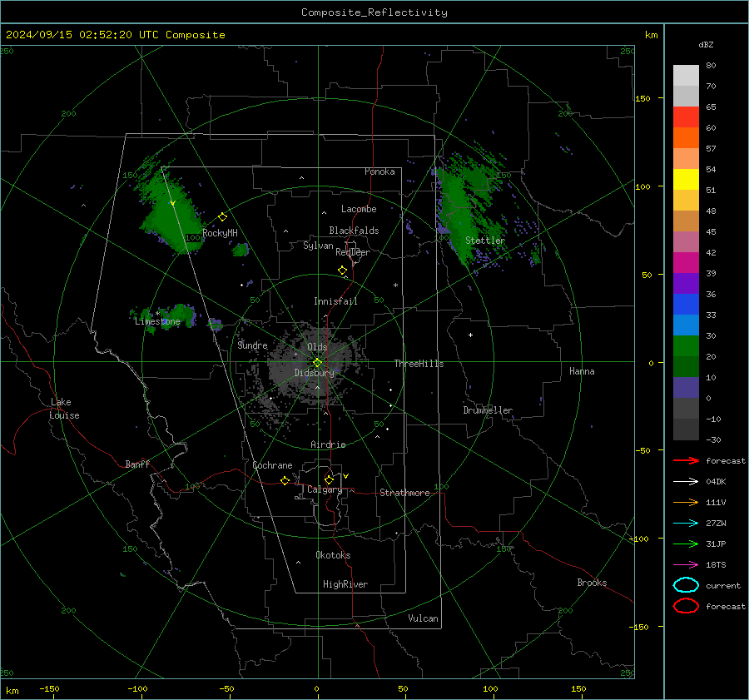The height and width of the screenshot is (700, 749).
Task: Click the Innisfail city label
Action: (335, 301)
